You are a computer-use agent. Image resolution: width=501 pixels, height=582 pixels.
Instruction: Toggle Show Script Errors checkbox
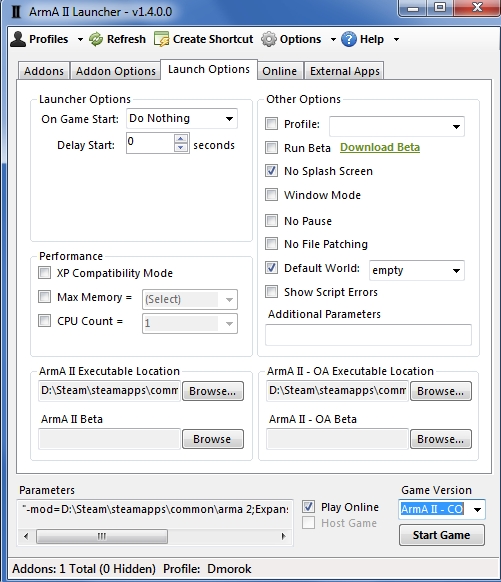271,292
